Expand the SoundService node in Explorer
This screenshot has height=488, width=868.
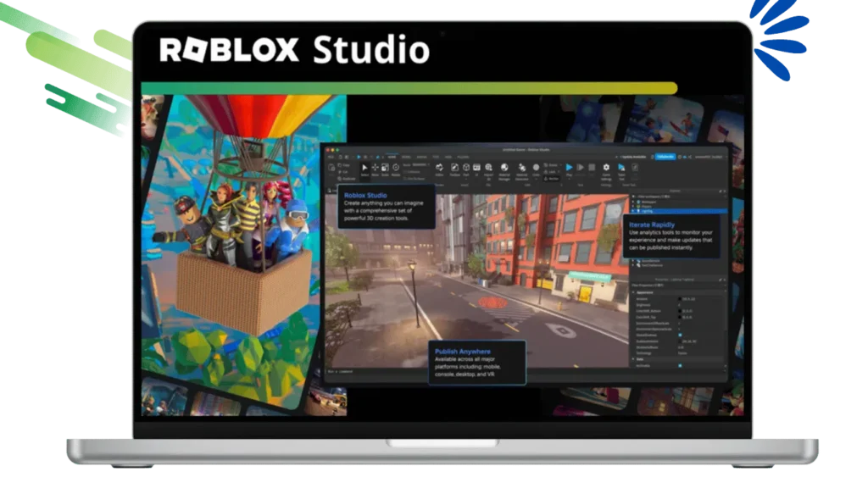[634, 261]
